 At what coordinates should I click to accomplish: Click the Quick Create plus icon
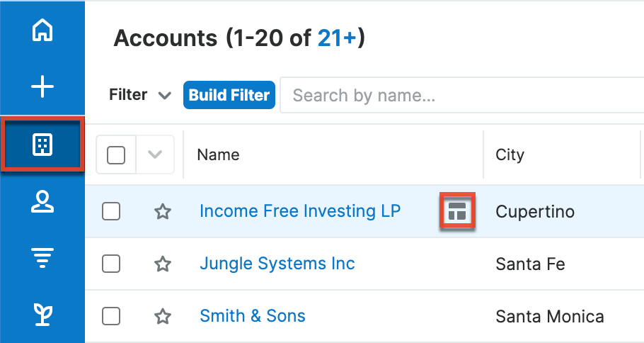pyautogui.click(x=42, y=87)
